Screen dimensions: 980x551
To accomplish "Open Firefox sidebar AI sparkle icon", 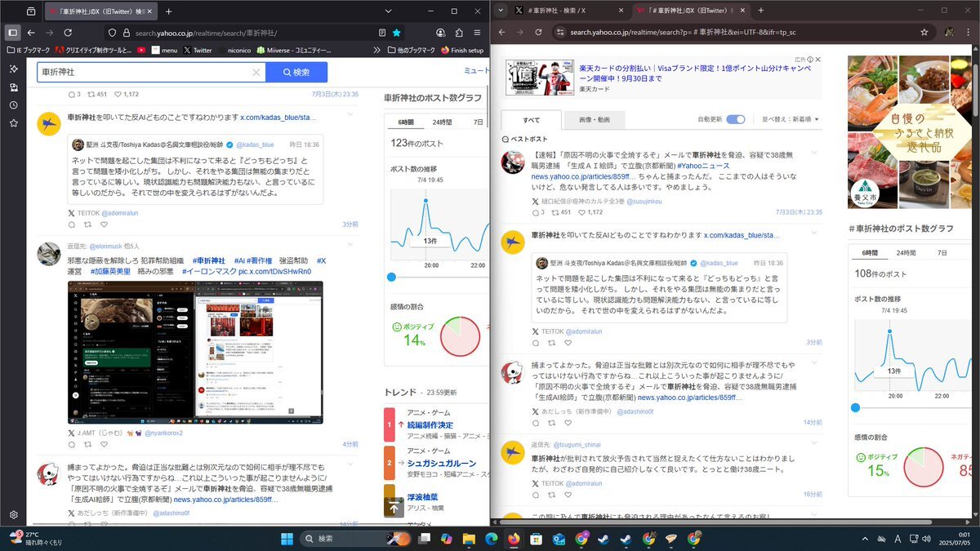I will pos(13,69).
